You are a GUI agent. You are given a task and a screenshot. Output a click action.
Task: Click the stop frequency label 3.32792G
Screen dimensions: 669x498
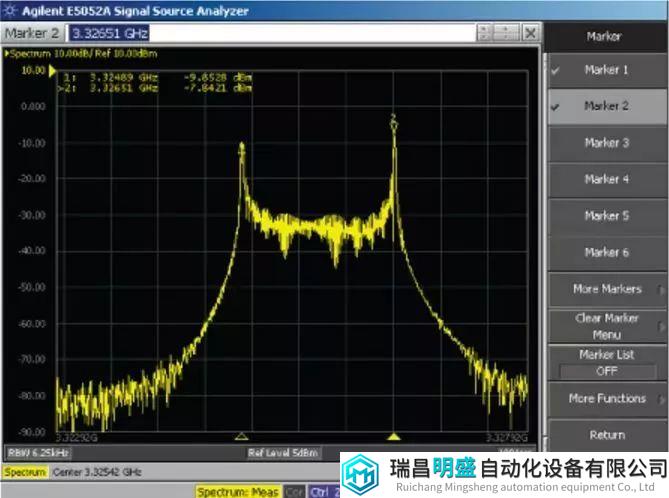[x=507, y=438]
